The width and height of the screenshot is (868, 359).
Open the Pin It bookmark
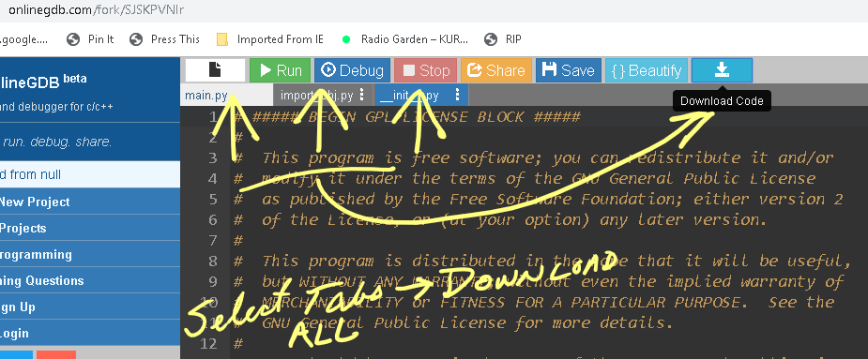[x=90, y=39]
